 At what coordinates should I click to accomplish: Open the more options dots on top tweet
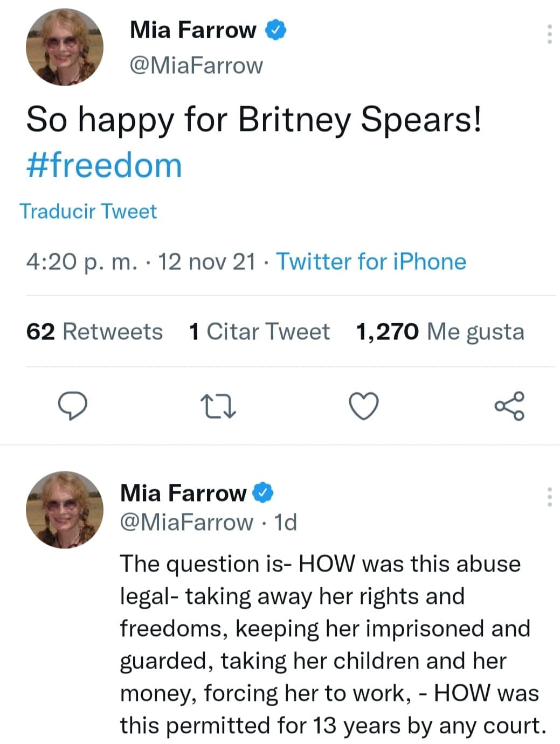(x=550, y=35)
